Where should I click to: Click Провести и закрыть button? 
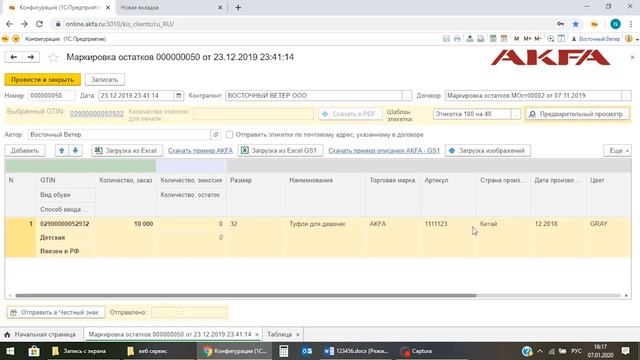pos(42,80)
